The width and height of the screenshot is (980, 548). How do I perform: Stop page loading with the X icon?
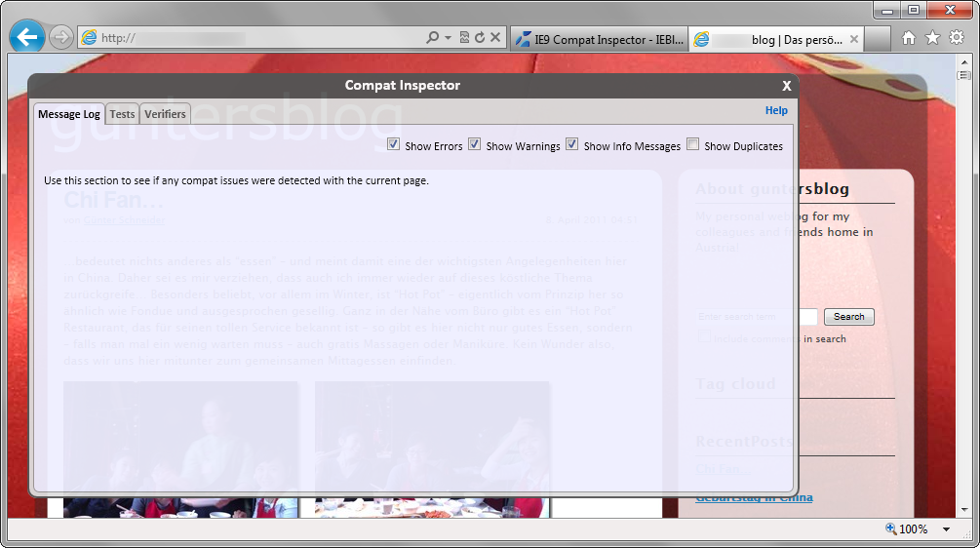coord(495,38)
